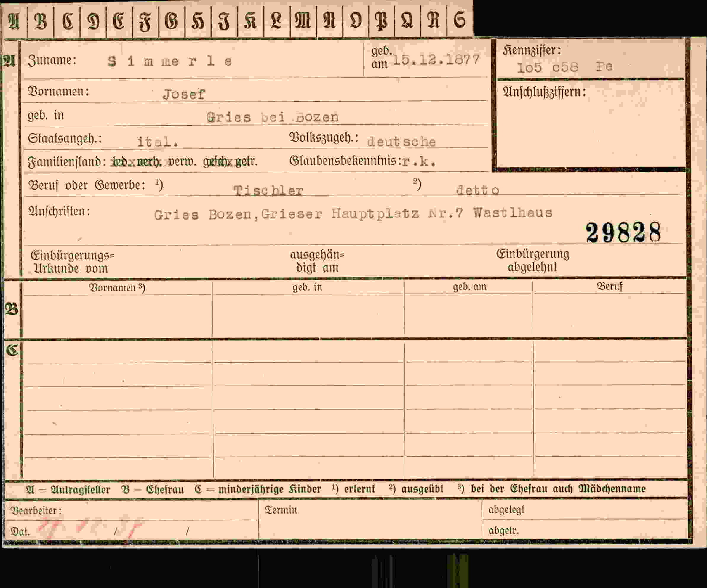Click the Kennziffer value '105 058 Pe'
The height and width of the screenshot is (588, 707).
click(564, 67)
